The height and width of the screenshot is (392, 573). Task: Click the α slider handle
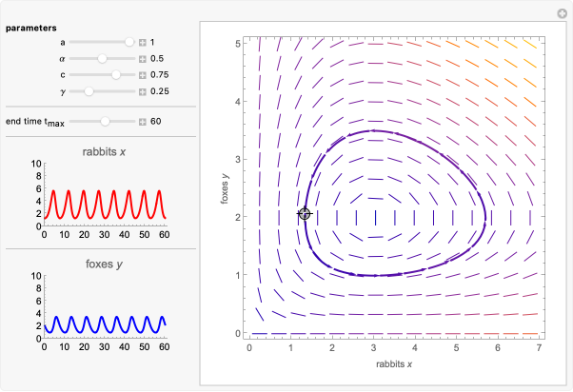[x=103, y=58]
